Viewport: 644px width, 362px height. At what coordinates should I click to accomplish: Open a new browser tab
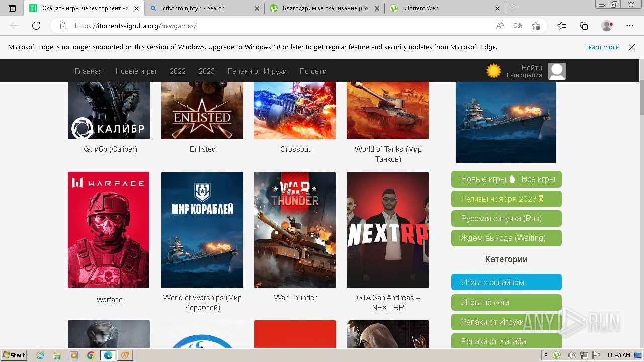(514, 8)
